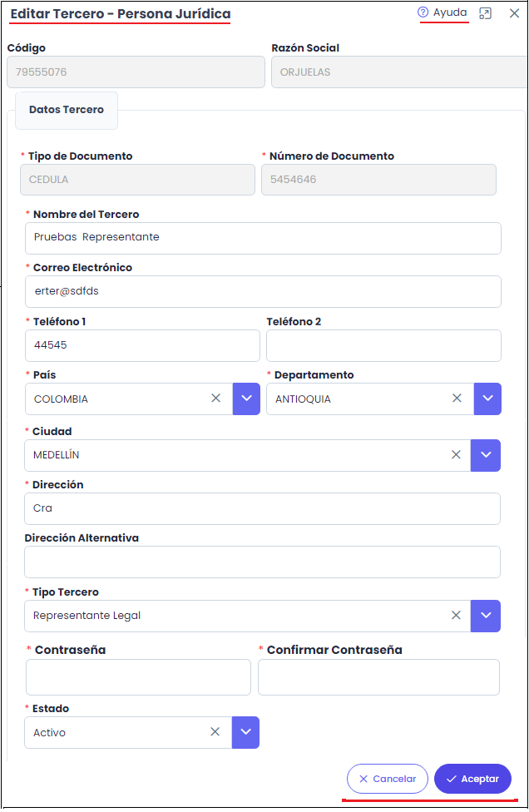Open the País dropdown list

(x=246, y=399)
